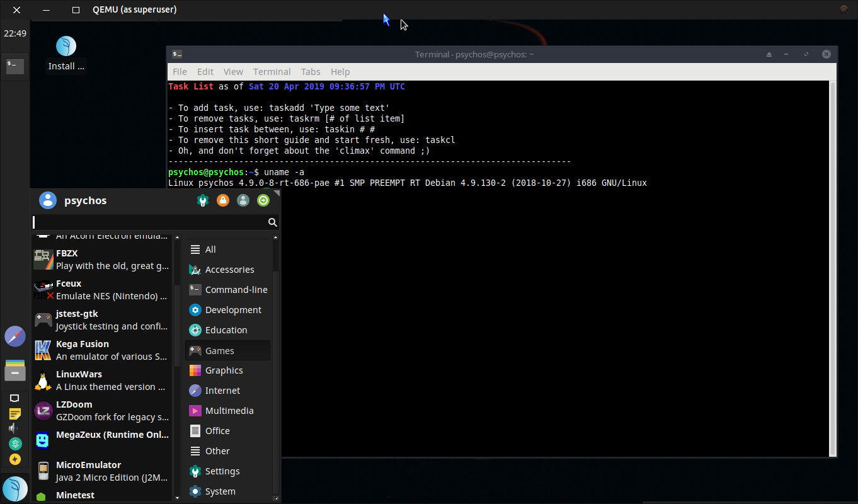Viewport: 858px width, 504px height.
Task: Select the Internet category
Action: 228,391
